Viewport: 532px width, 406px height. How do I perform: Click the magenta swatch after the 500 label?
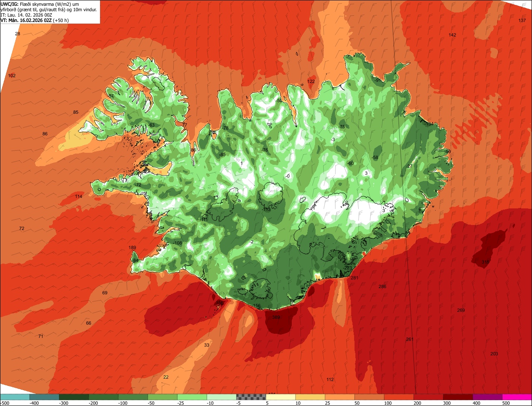517,397
